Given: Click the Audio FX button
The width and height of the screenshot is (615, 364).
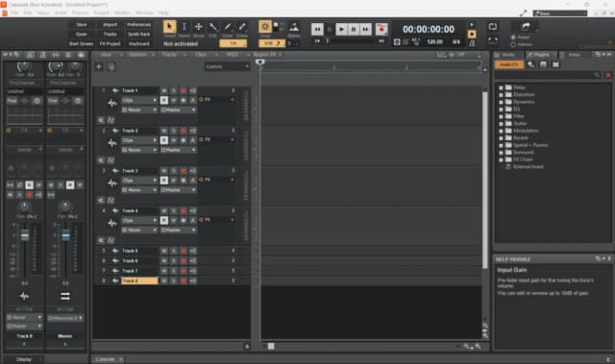Looking at the screenshot, I should point(509,64).
